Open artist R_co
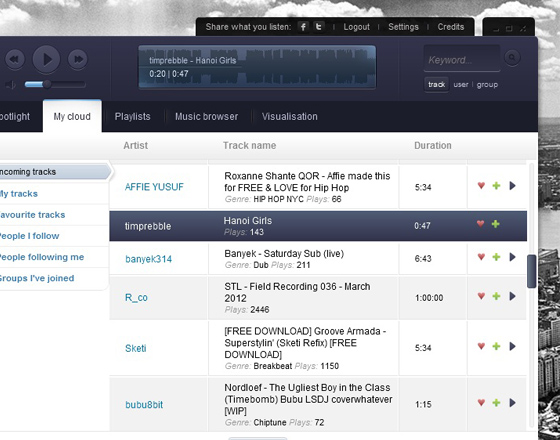Viewport: 560px width, 440px height. click(x=136, y=298)
